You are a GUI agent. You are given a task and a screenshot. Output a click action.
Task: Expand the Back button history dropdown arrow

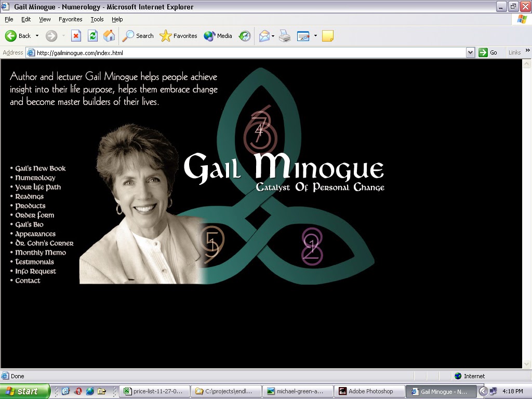coord(37,36)
